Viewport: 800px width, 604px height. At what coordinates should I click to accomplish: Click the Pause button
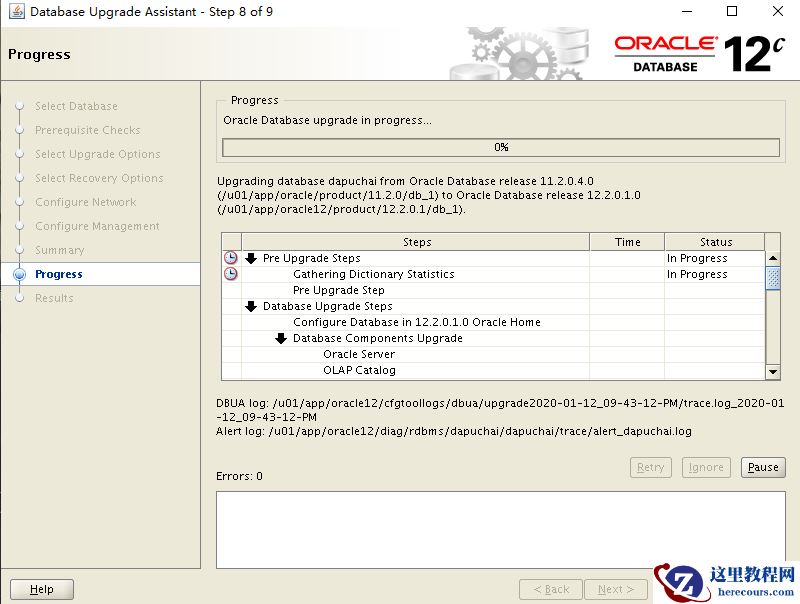pyautogui.click(x=763, y=467)
